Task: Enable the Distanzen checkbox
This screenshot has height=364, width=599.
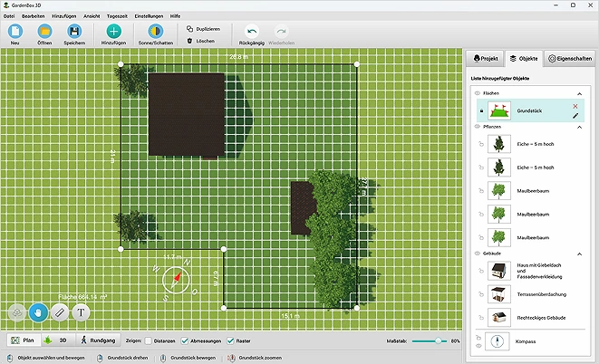Action: coord(149,340)
